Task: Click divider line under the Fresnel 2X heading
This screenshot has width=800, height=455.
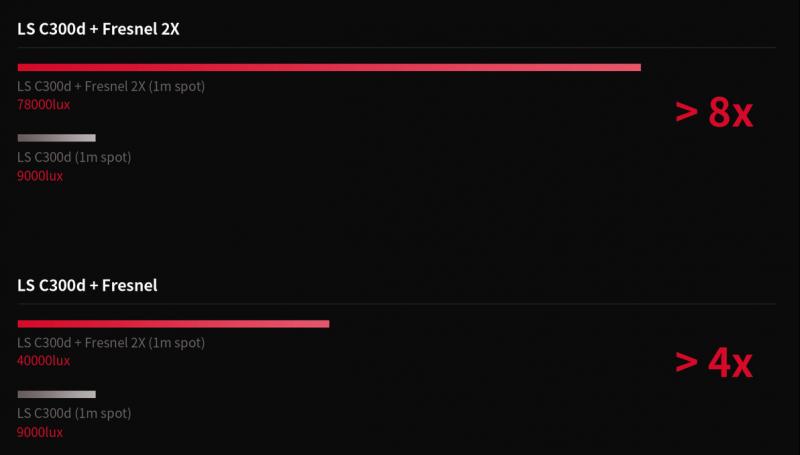Action: pos(396,47)
